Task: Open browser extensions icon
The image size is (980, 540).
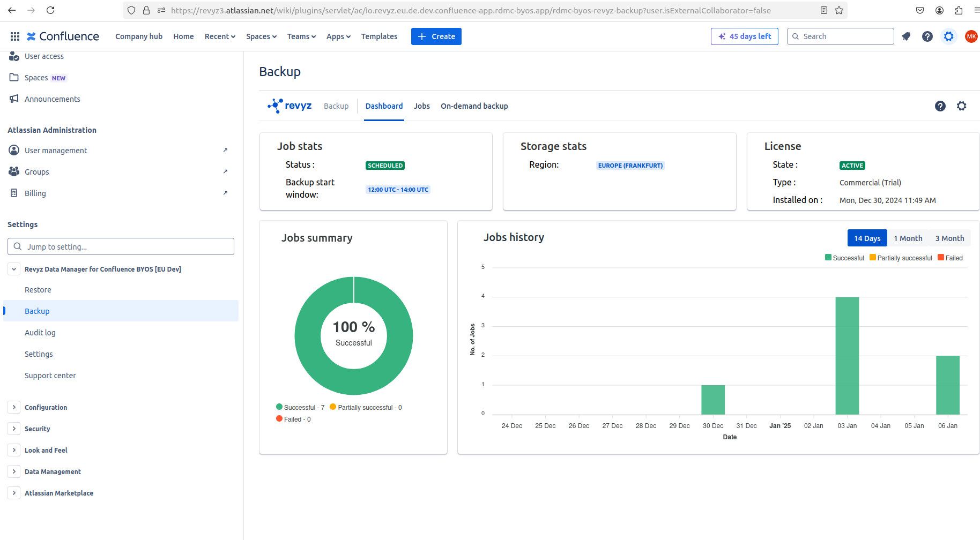Action: coord(959,10)
